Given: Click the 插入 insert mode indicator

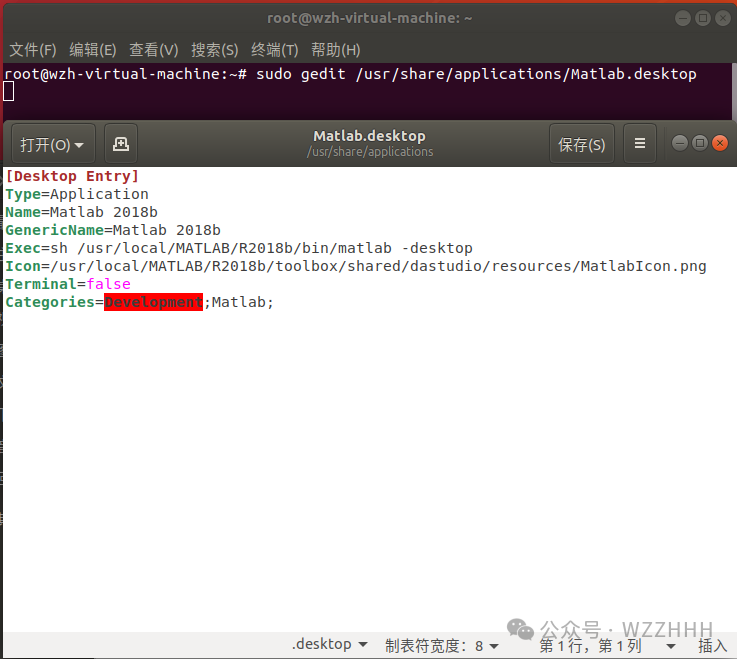Looking at the screenshot, I should click(x=713, y=646).
